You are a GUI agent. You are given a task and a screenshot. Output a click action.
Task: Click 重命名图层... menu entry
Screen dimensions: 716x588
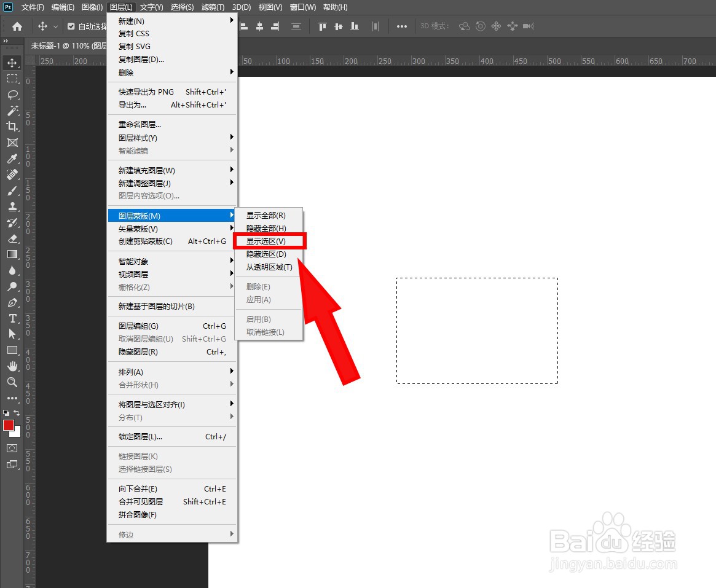click(172, 124)
